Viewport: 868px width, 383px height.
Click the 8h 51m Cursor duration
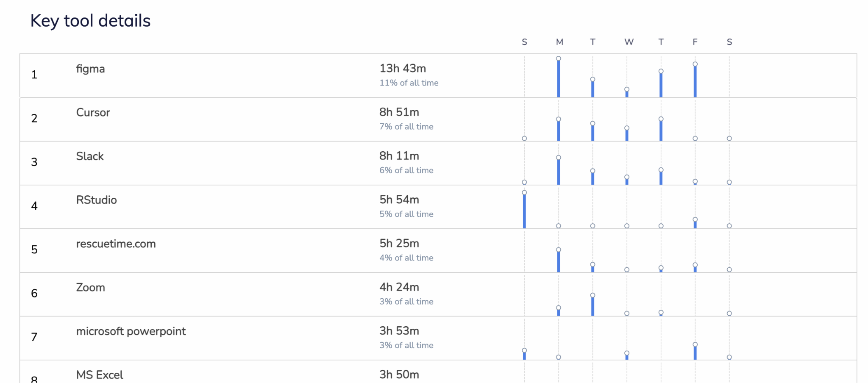pos(399,112)
